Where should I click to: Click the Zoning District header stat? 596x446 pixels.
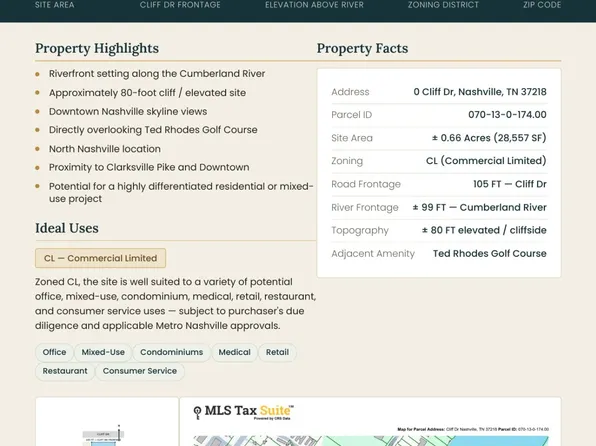tap(443, 5)
